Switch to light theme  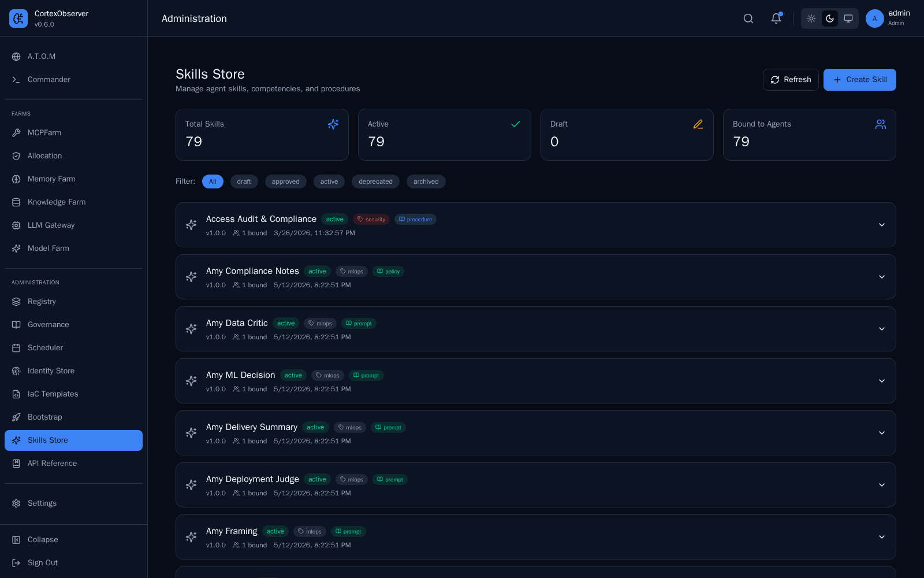click(811, 18)
